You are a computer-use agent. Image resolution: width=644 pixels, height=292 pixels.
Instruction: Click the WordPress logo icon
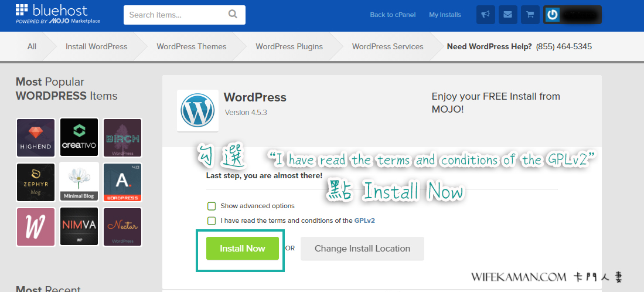197,110
